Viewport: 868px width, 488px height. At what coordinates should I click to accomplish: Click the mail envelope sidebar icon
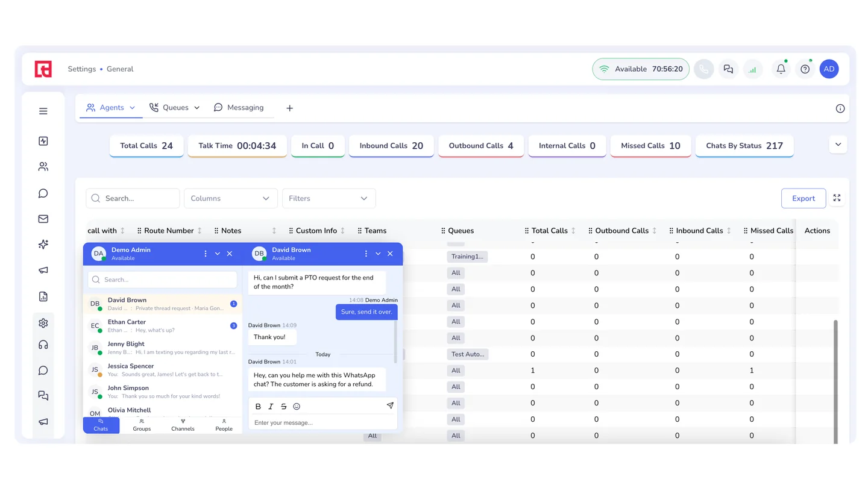click(x=43, y=219)
